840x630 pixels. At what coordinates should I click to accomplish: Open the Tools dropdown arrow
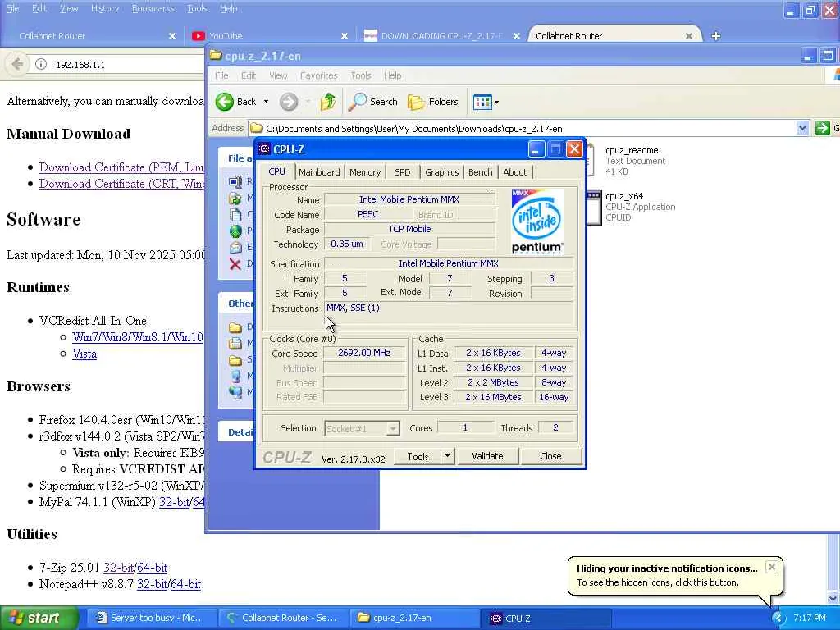click(x=447, y=456)
